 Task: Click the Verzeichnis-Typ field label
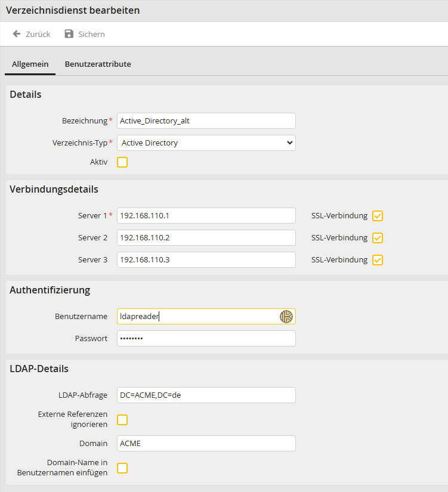(x=80, y=143)
